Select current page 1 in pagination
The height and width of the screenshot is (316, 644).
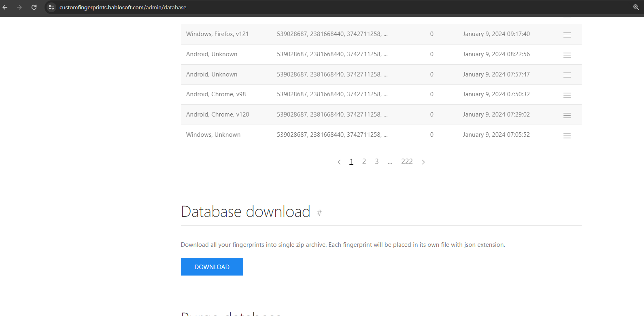click(x=351, y=161)
